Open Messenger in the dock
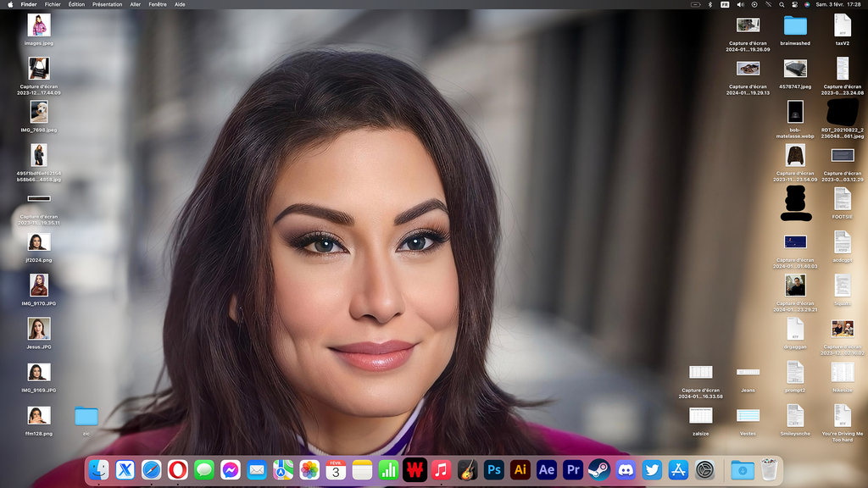 click(231, 469)
